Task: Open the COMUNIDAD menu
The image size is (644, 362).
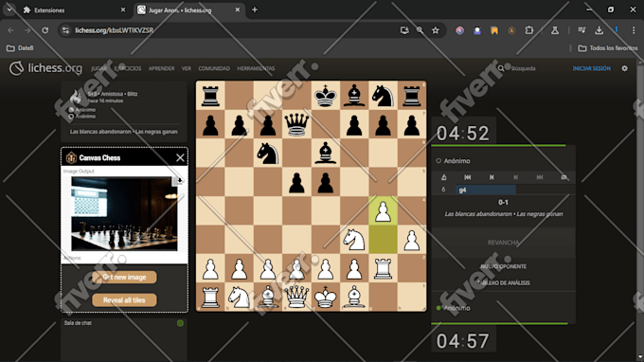Action: 214,68
